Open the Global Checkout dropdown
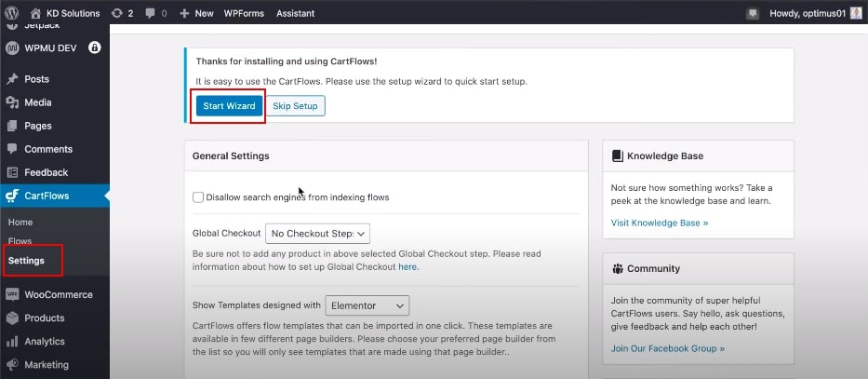The height and width of the screenshot is (379, 868). 318,234
